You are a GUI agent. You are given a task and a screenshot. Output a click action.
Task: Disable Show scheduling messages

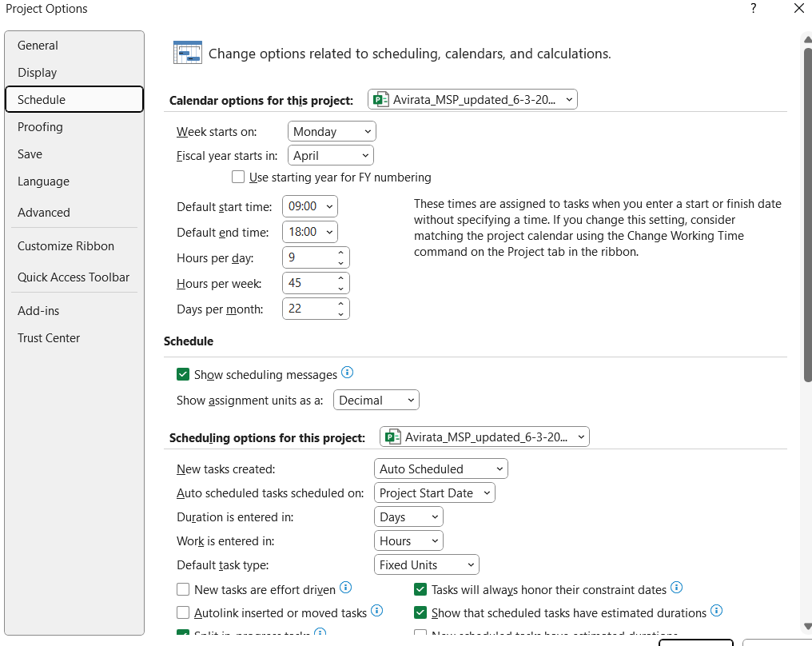tap(183, 373)
